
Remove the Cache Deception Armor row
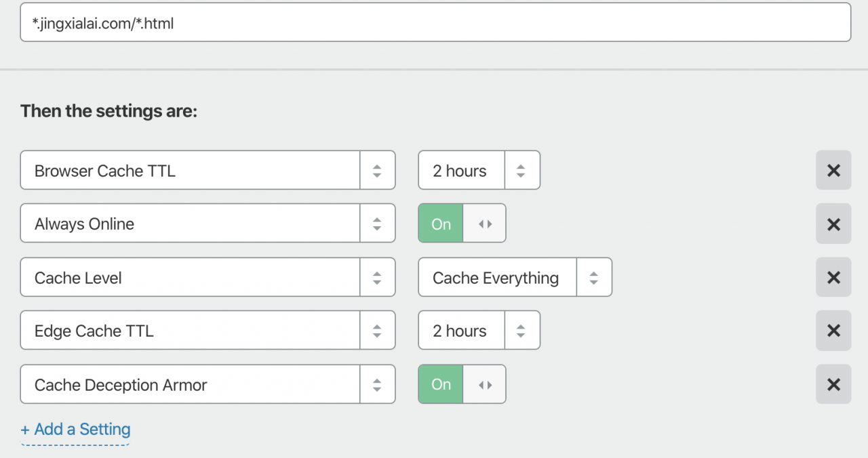[833, 384]
